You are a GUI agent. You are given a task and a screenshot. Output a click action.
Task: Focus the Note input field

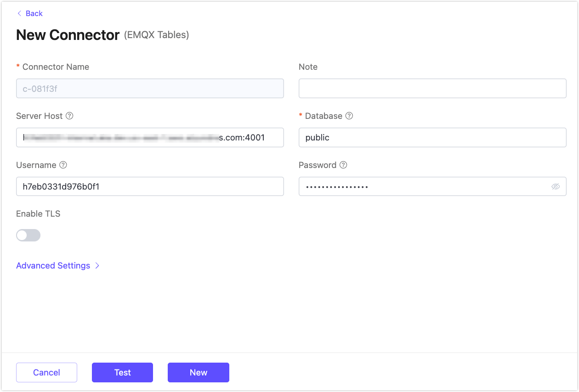(x=432, y=89)
